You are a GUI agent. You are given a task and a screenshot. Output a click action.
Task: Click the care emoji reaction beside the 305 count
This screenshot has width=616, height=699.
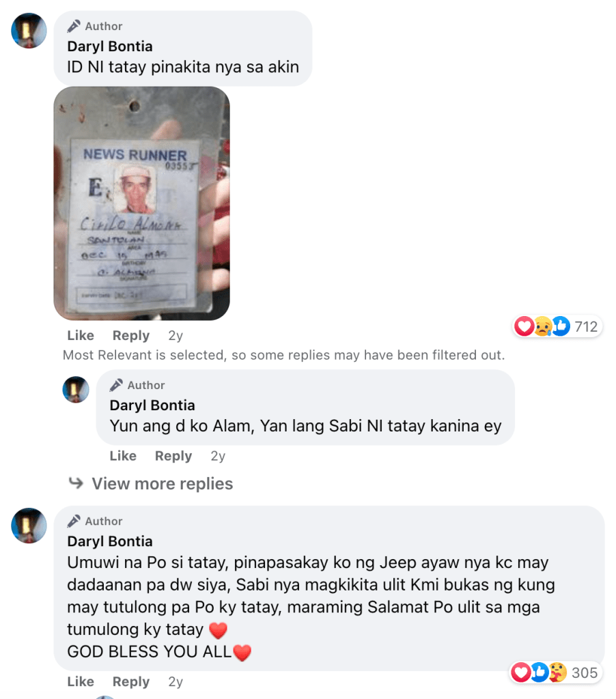[x=557, y=672]
